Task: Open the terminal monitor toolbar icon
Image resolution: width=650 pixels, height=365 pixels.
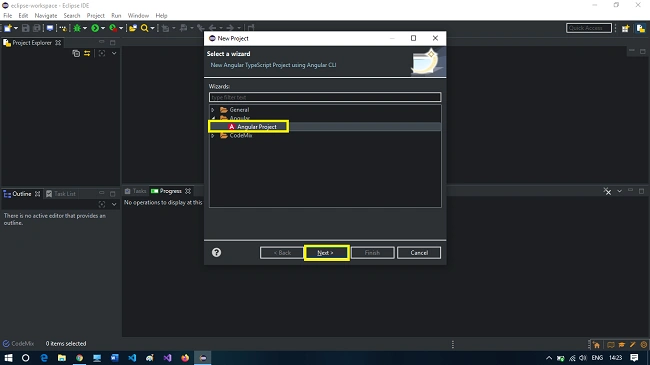Action: (x=50, y=28)
